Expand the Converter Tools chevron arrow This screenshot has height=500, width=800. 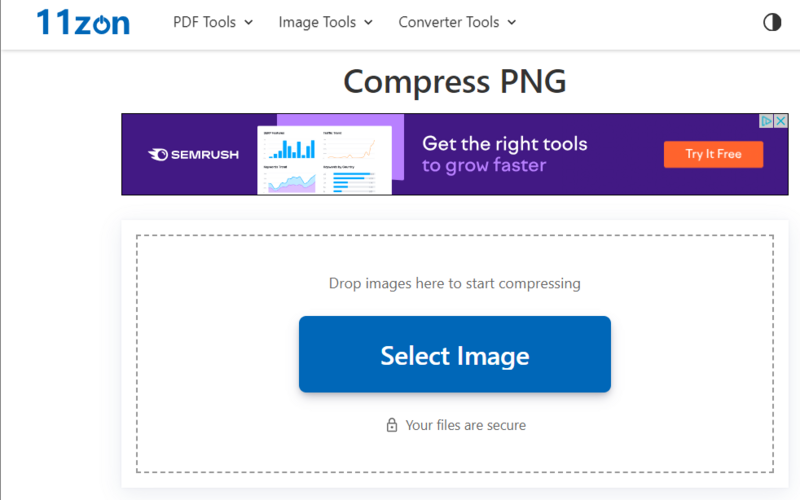(x=512, y=22)
